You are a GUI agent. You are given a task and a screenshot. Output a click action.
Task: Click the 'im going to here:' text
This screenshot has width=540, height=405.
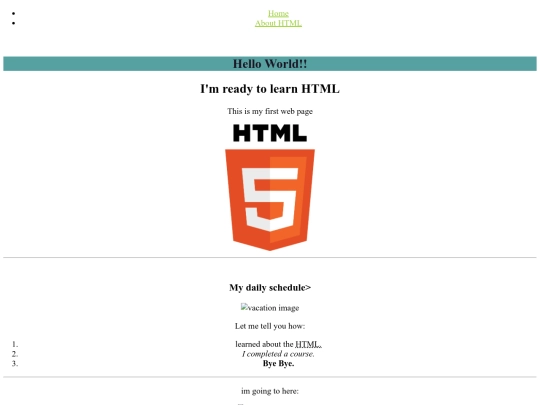(270, 391)
